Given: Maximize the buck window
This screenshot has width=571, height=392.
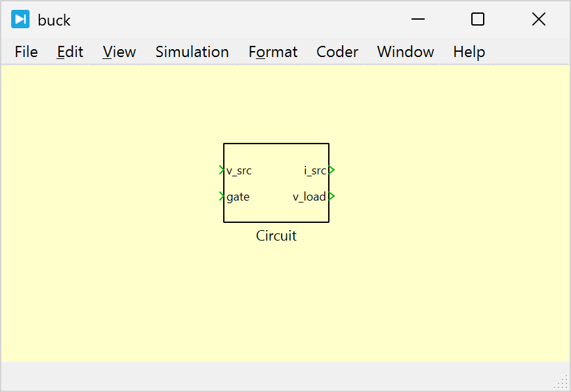Looking at the screenshot, I should coord(478,20).
